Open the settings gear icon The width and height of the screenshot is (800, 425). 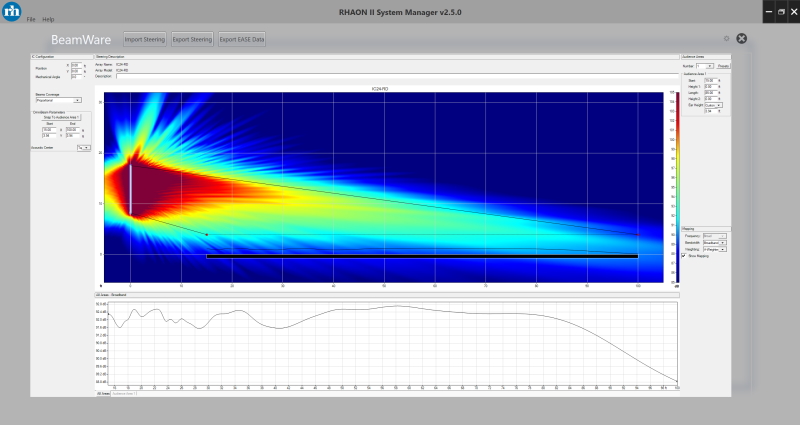click(x=727, y=38)
